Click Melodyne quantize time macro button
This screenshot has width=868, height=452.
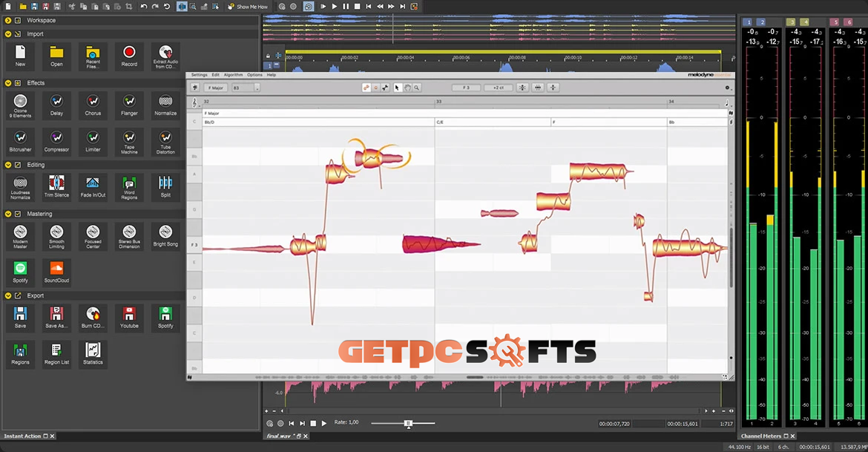point(538,88)
